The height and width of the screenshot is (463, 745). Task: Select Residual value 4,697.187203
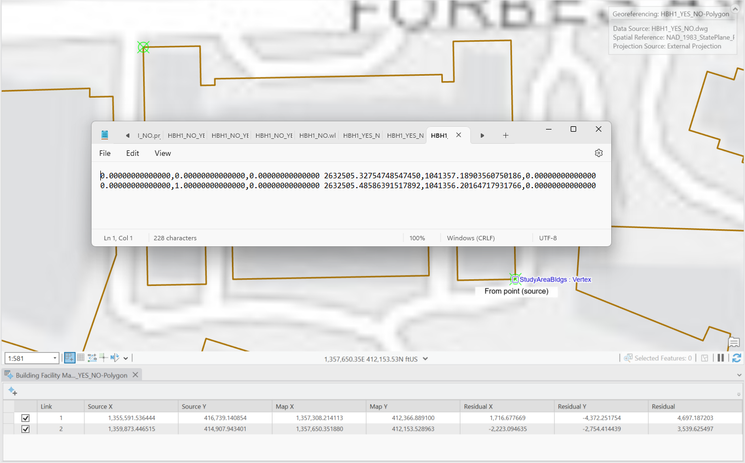click(695, 418)
